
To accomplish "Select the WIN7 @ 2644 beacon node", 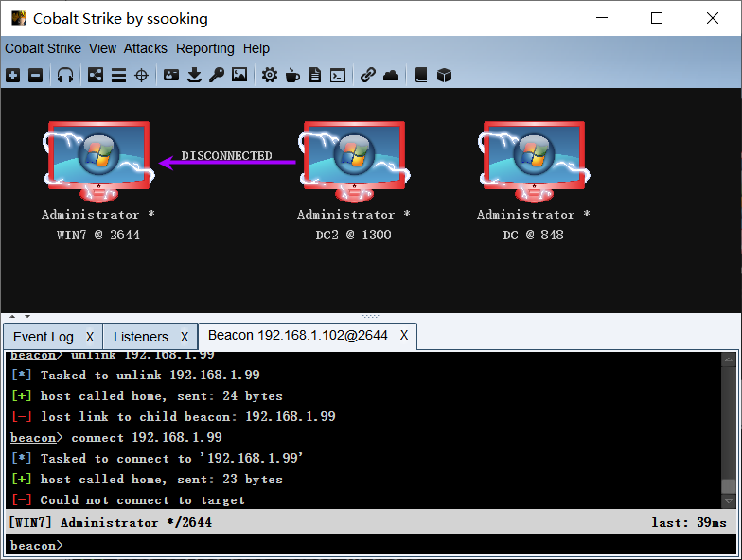I will 98,182.
